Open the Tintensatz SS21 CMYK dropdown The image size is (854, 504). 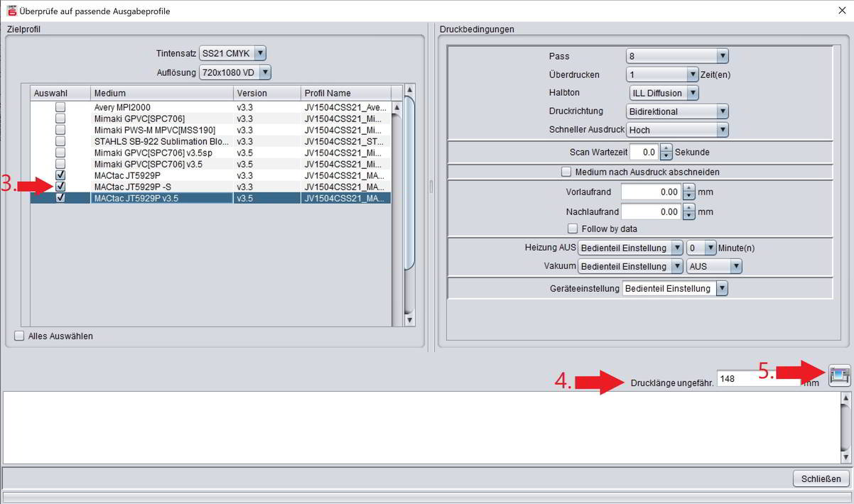(x=232, y=53)
